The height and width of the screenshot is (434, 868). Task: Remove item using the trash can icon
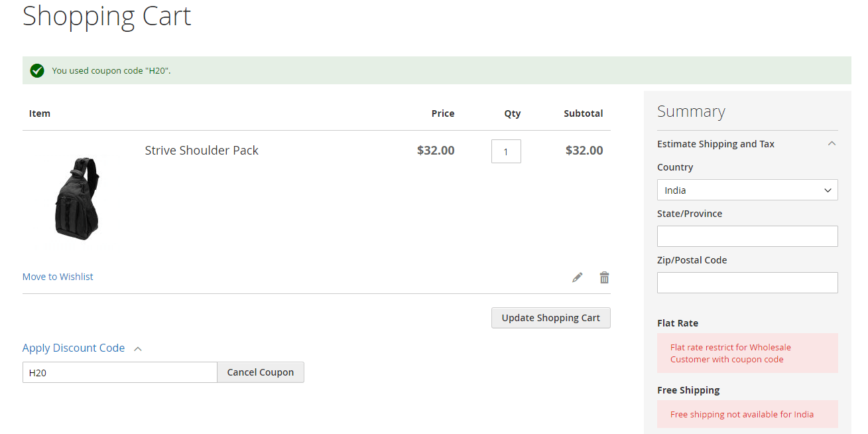point(604,277)
